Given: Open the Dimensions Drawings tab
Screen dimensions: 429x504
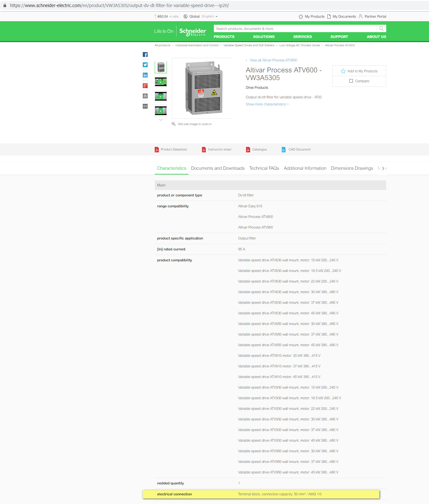Looking at the screenshot, I should coord(352,168).
